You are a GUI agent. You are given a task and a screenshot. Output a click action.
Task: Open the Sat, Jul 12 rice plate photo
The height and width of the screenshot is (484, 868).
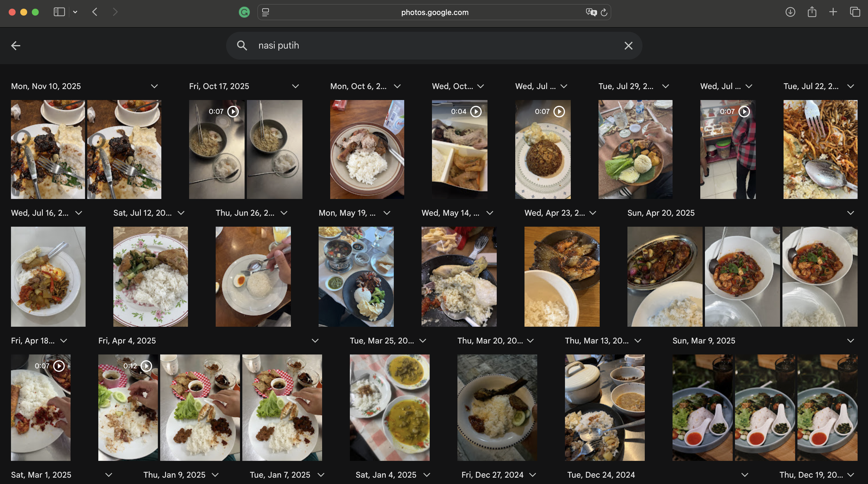tap(150, 276)
